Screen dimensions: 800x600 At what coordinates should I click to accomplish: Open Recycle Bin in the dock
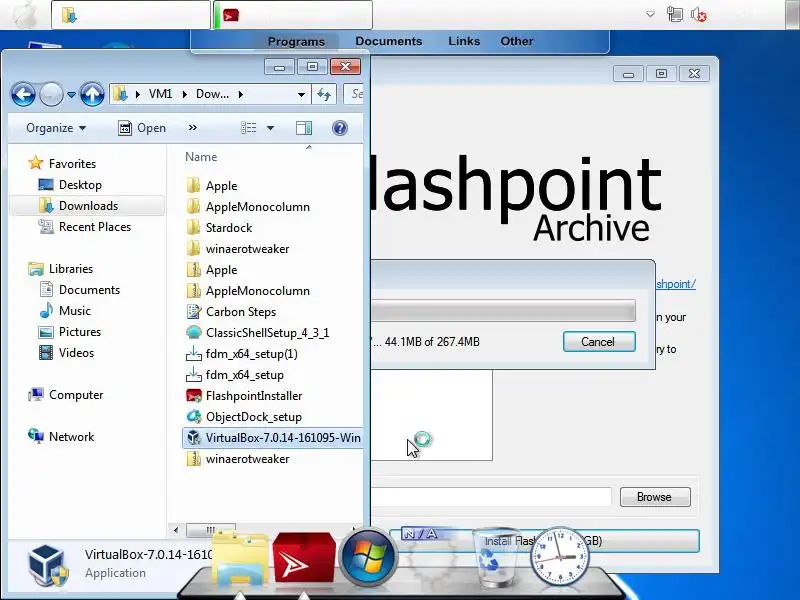pyautogui.click(x=494, y=558)
